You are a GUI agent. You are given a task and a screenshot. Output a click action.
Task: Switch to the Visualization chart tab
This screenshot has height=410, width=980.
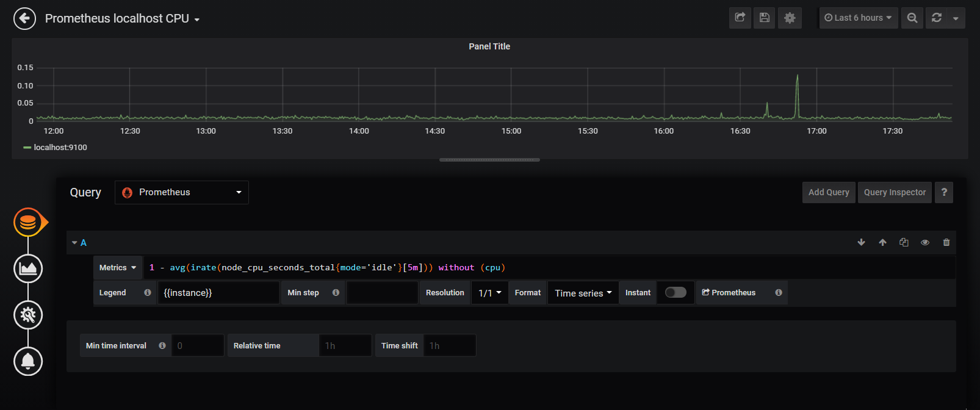coord(28,268)
